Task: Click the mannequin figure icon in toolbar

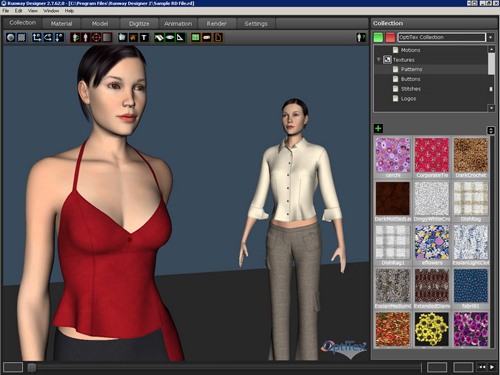Action: point(86,37)
